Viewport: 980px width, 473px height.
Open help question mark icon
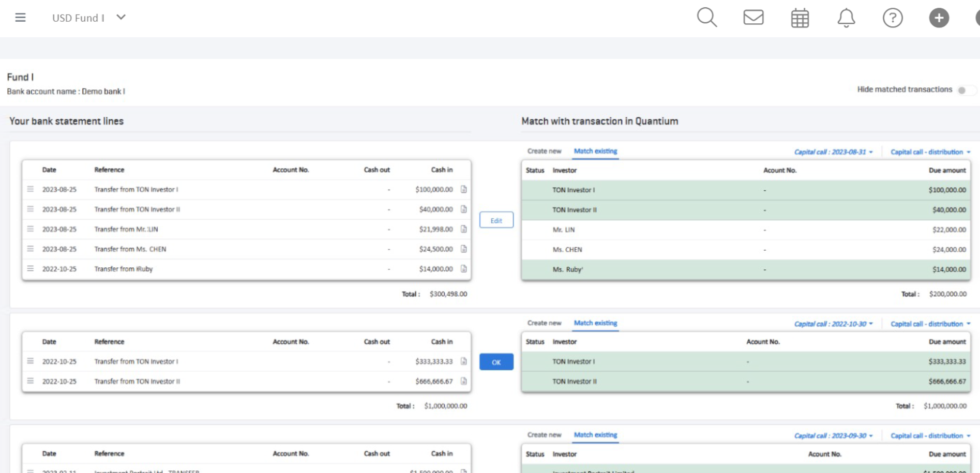pos(892,18)
